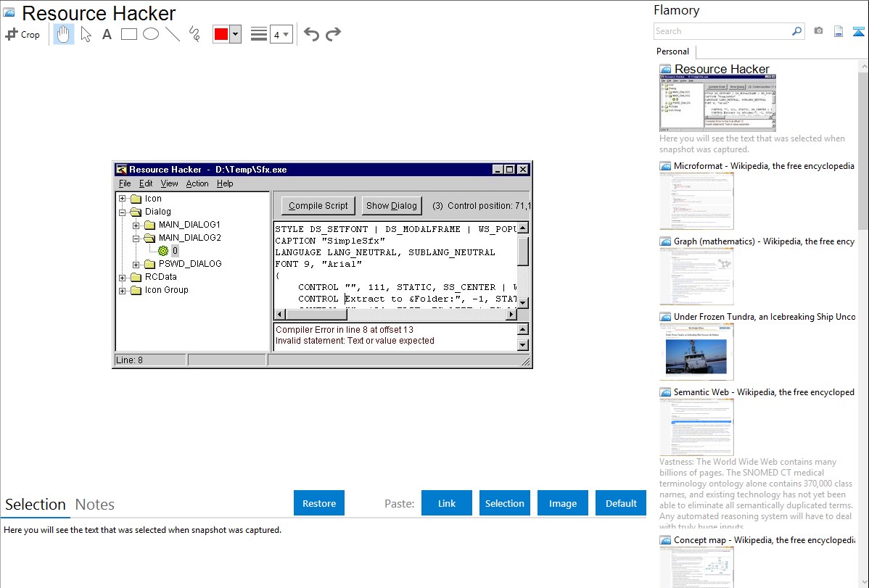Click the Show Dialog button
Viewport: 869px width, 588px height.
(x=391, y=206)
